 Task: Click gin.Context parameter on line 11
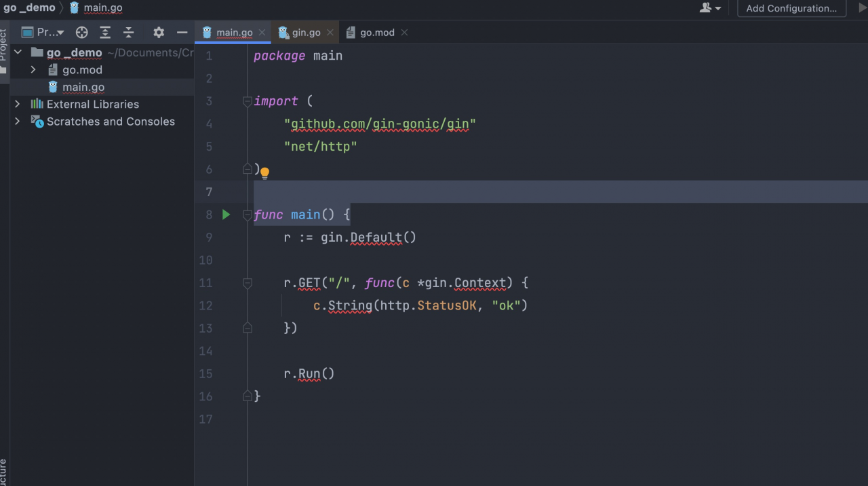point(465,282)
